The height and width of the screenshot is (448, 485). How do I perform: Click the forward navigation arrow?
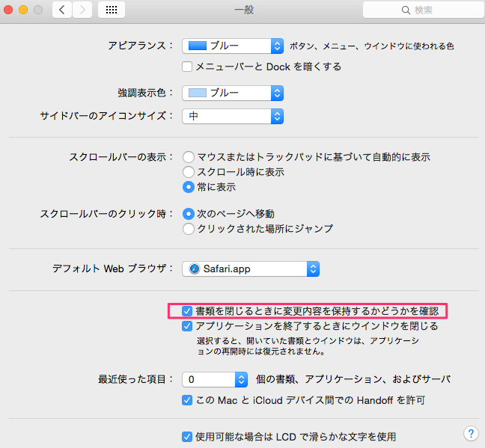point(82,10)
